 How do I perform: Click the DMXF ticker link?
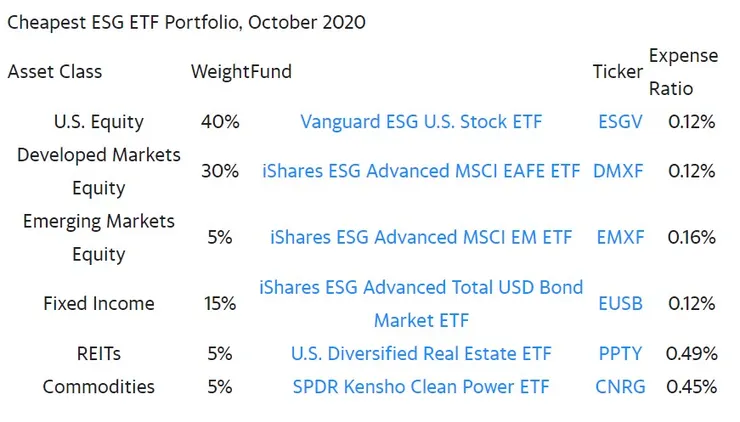tap(619, 171)
